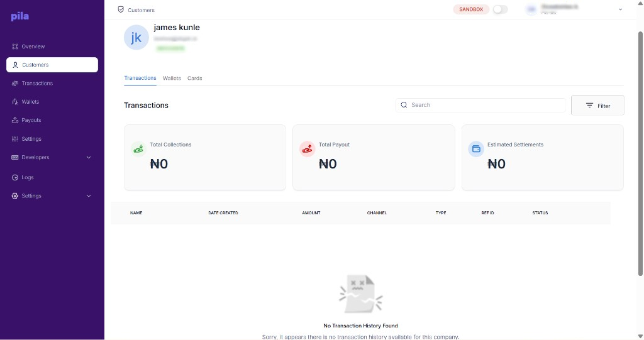Switch to the Wallets tab
This screenshot has height=340, width=644.
click(x=172, y=78)
